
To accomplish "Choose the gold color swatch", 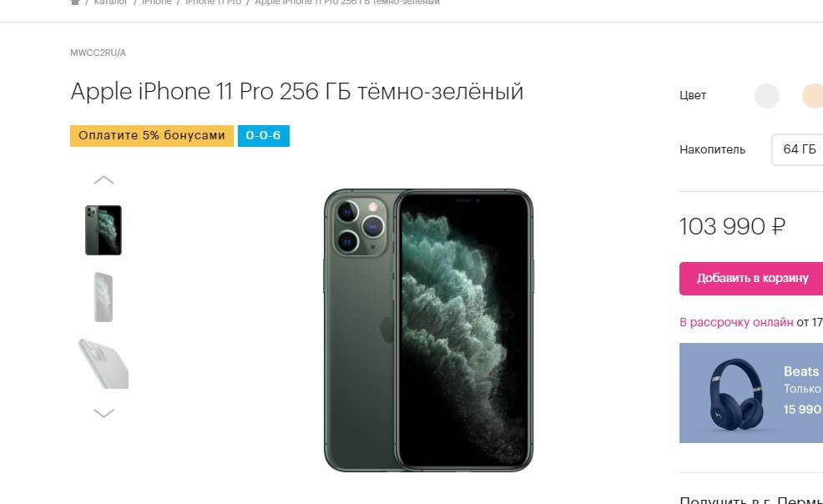I will pos(812,96).
